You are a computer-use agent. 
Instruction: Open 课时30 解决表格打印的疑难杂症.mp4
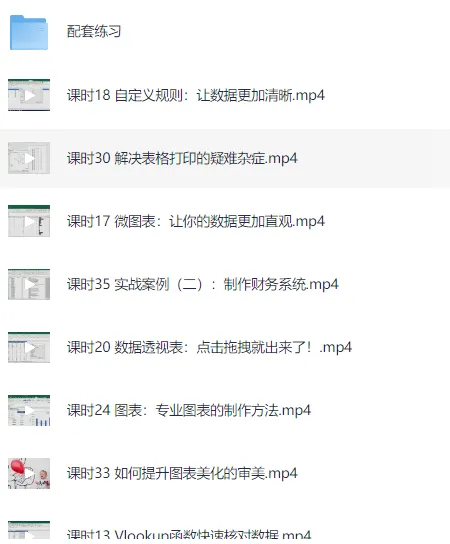tap(182, 158)
